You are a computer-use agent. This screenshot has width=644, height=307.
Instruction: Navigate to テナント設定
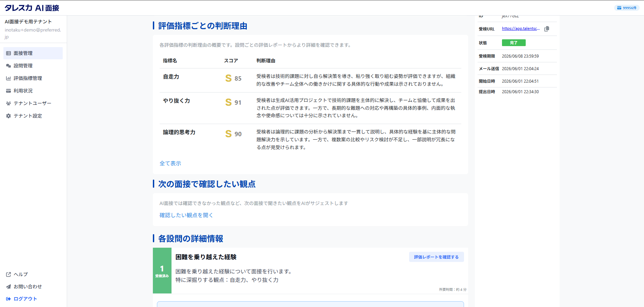pos(33,116)
